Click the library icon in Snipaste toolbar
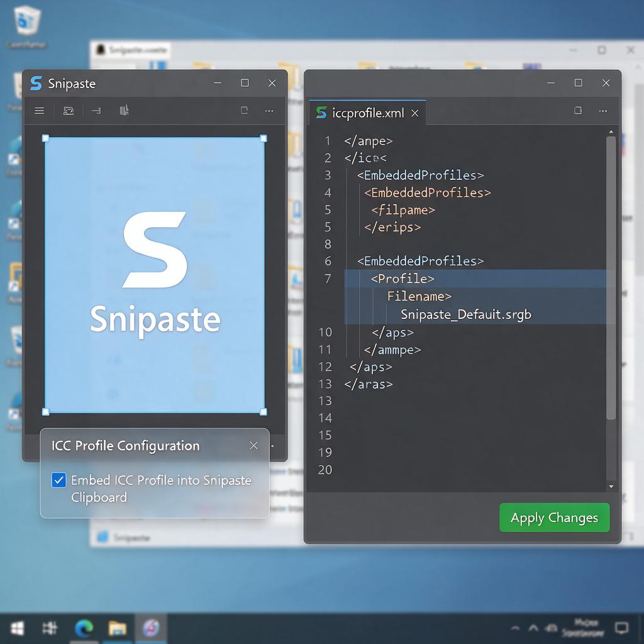 124,110
